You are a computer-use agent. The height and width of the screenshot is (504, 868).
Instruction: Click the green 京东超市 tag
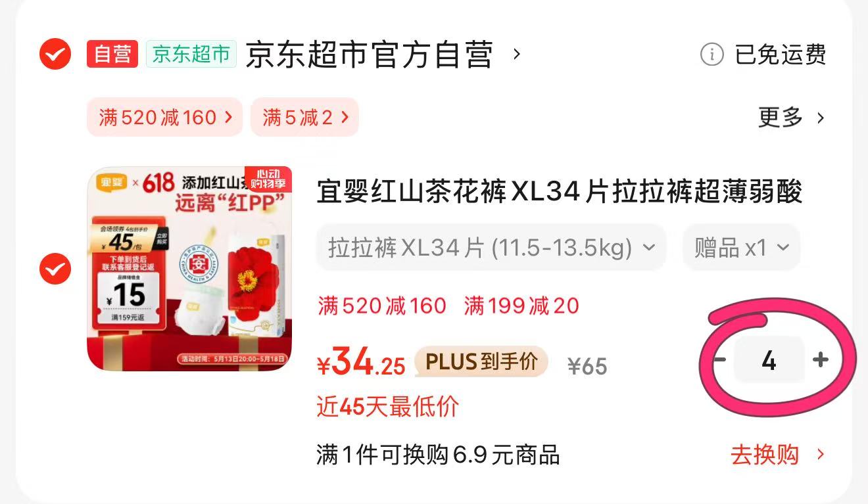(x=191, y=54)
